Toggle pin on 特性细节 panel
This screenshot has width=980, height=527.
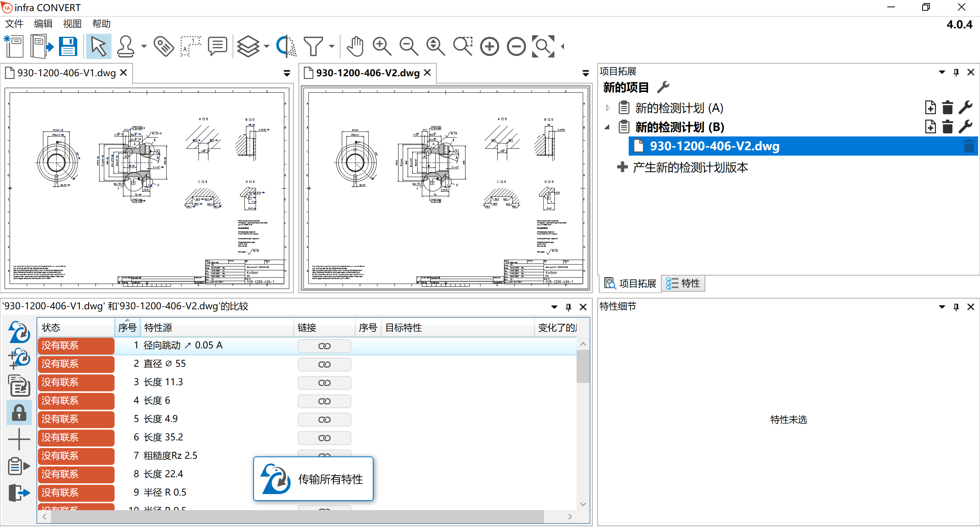[x=956, y=307]
